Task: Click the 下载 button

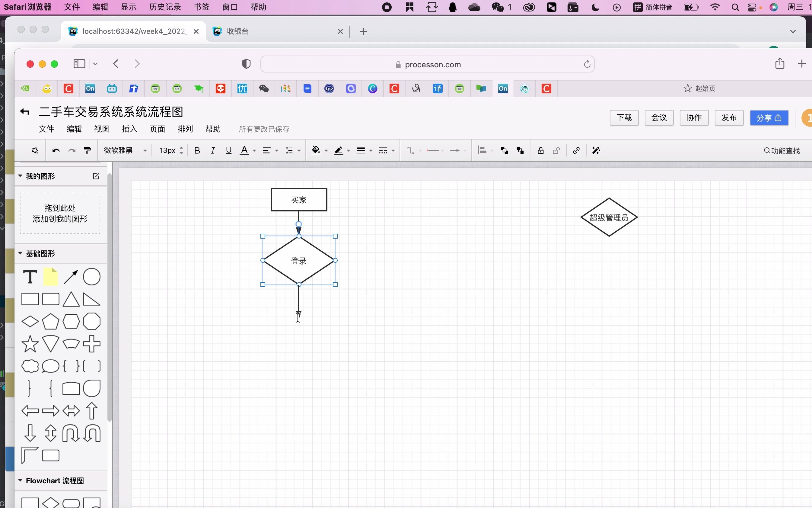Action: pyautogui.click(x=624, y=117)
